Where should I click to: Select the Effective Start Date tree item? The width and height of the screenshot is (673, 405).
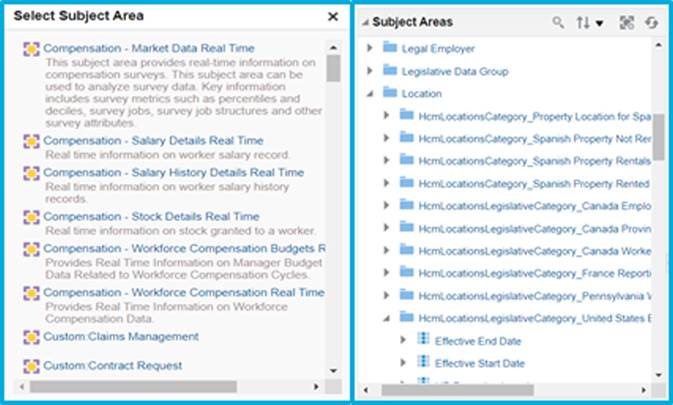pos(480,363)
